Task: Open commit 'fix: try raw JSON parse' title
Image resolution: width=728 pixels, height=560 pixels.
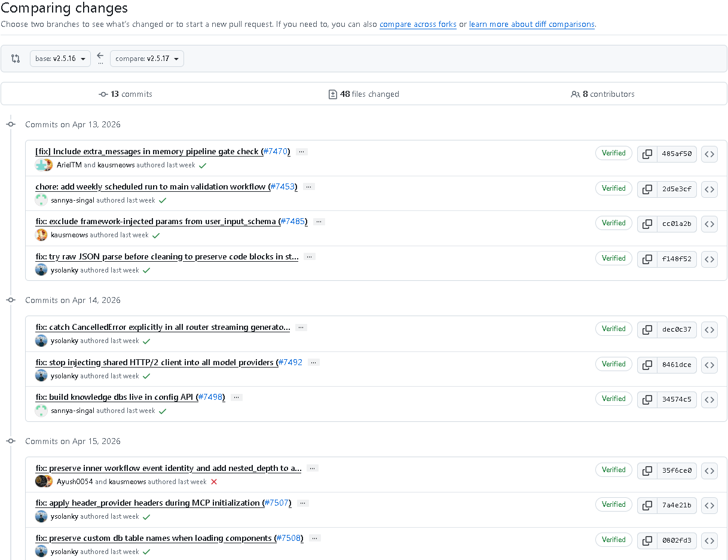Action: coord(167,257)
